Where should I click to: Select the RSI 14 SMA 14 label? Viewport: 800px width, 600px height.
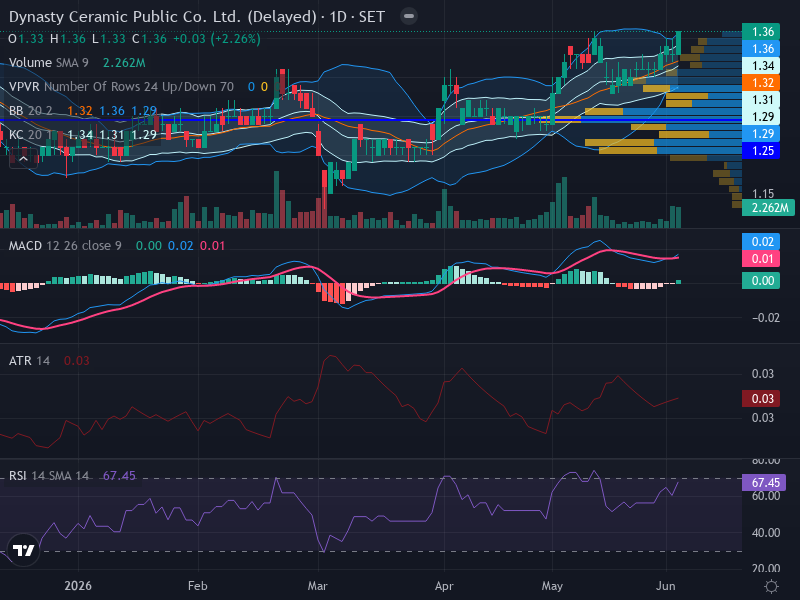[x=48, y=476]
